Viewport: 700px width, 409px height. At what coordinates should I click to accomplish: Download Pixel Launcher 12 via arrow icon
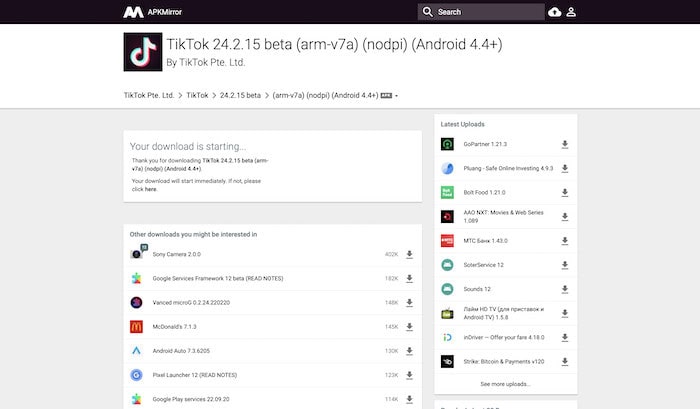tap(409, 375)
